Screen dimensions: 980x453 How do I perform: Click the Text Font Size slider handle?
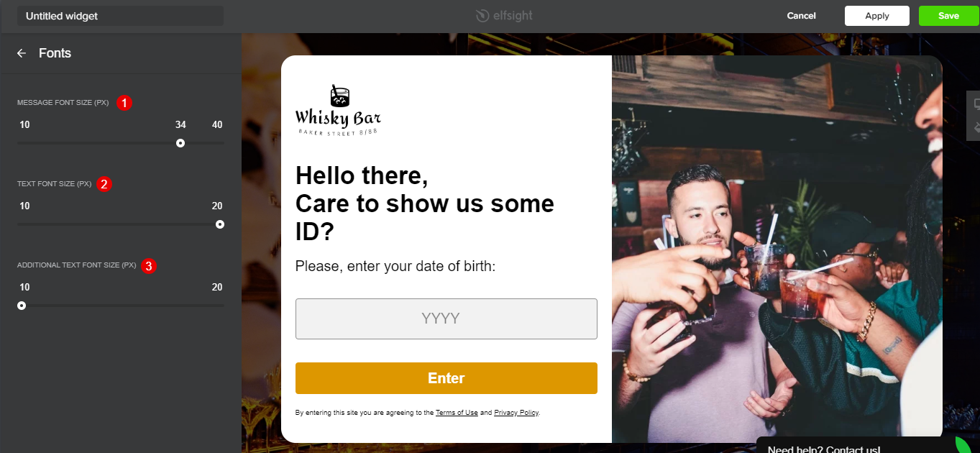click(220, 224)
